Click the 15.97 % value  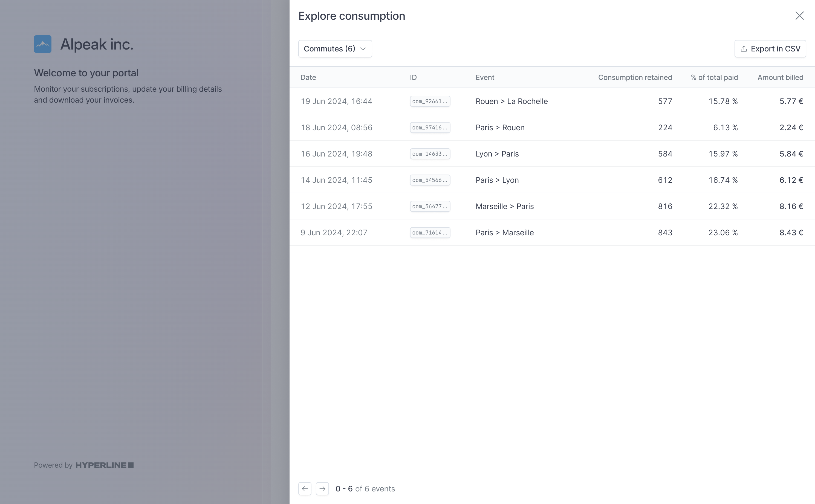point(723,154)
